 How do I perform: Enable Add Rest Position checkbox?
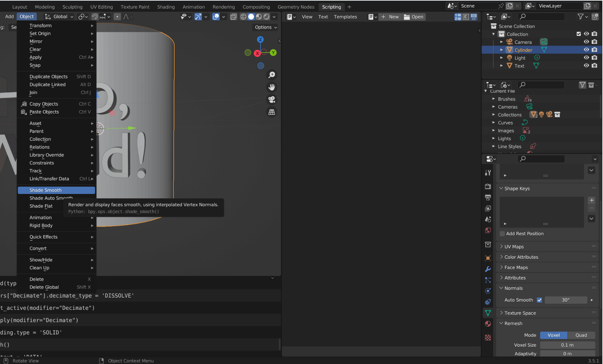click(502, 233)
